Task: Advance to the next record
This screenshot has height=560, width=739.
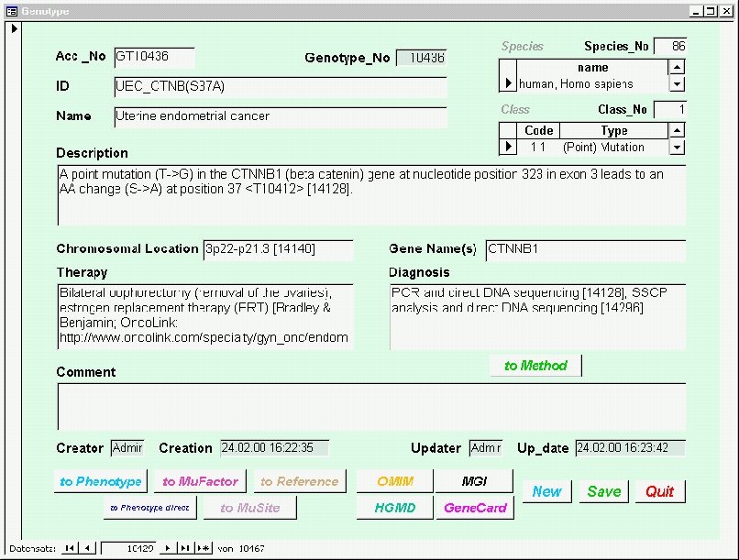Action: [x=167, y=548]
